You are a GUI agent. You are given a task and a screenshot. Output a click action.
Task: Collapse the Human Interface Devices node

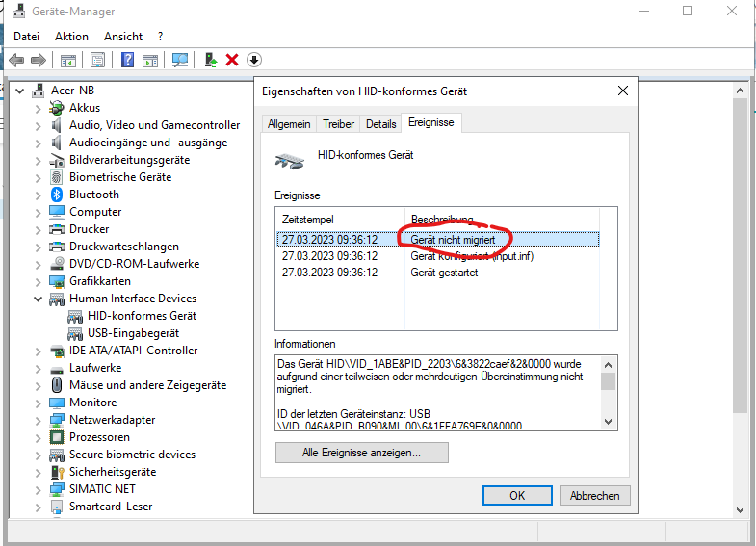(39, 299)
